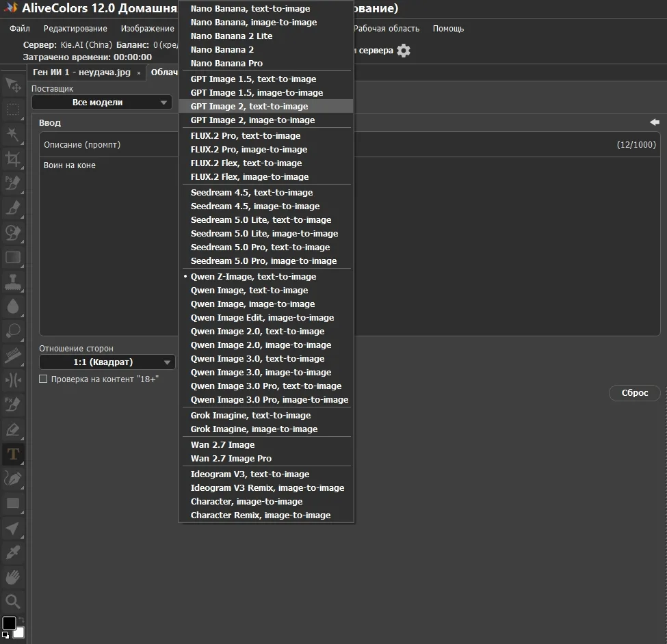The image size is (667, 644).
Task: Choose Grok Imagine, text-to-image
Action: click(266, 415)
